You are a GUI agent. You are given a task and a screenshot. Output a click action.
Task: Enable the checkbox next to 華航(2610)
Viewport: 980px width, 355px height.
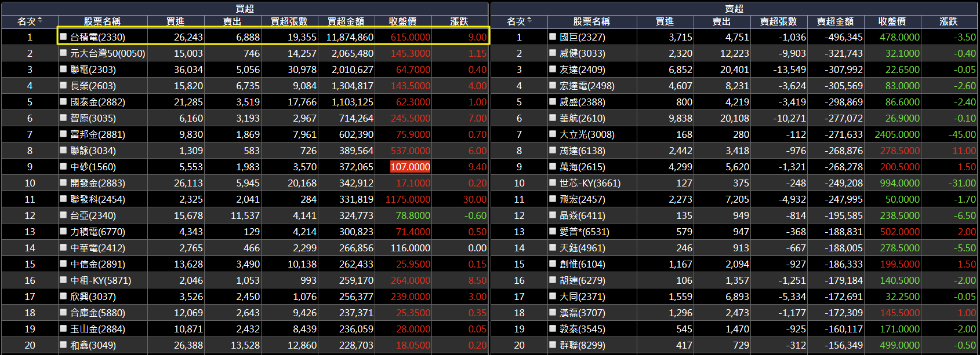553,118
